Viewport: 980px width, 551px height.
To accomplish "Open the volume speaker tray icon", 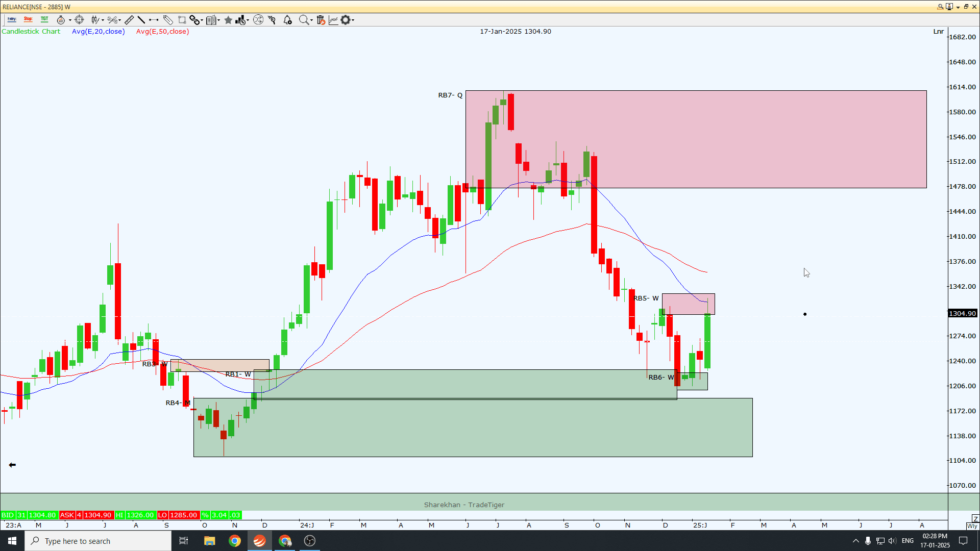I will click(892, 541).
